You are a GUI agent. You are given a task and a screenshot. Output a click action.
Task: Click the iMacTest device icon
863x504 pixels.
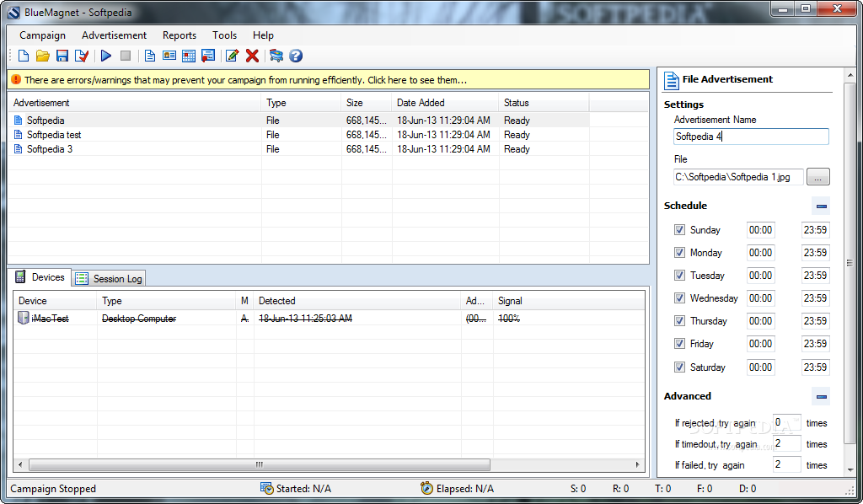[x=23, y=318]
